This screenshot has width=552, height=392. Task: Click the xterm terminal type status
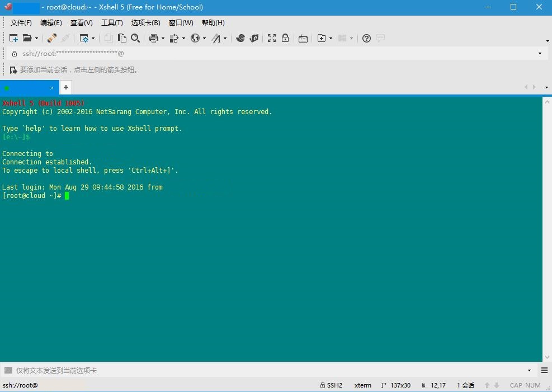pyautogui.click(x=362, y=385)
